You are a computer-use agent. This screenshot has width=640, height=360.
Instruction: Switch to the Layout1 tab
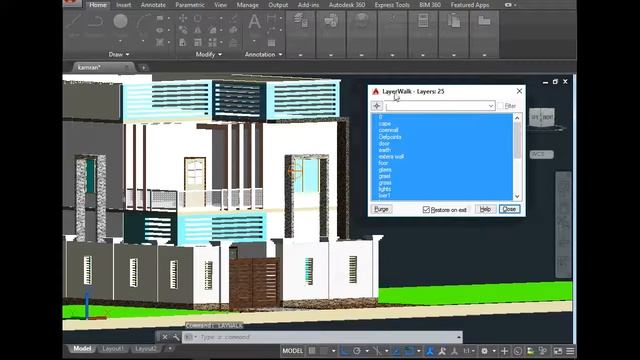[113, 349]
